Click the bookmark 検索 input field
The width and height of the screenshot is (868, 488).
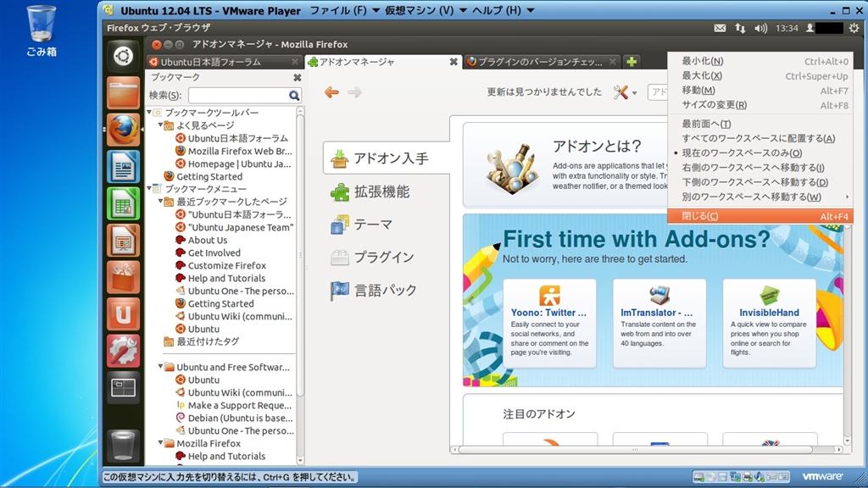pos(238,95)
